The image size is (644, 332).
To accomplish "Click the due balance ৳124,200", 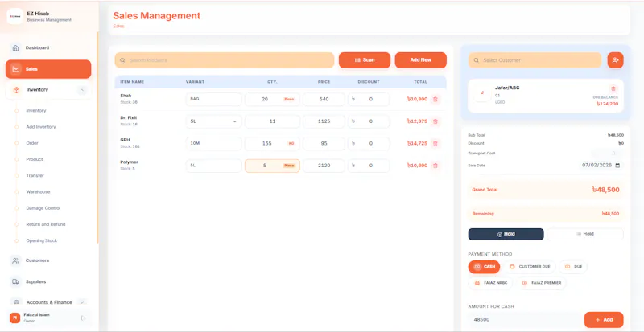I will tap(608, 105).
